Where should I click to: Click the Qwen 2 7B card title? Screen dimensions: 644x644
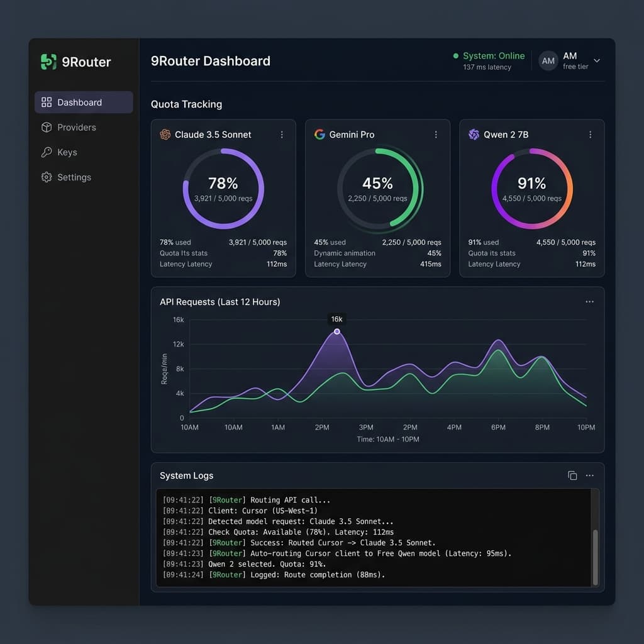(x=506, y=135)
